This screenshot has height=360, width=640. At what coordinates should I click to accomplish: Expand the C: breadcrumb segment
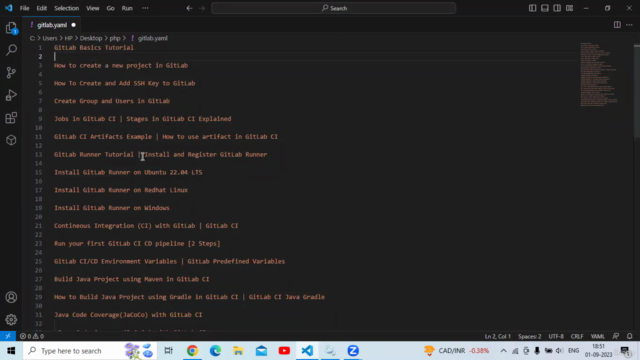32,38
